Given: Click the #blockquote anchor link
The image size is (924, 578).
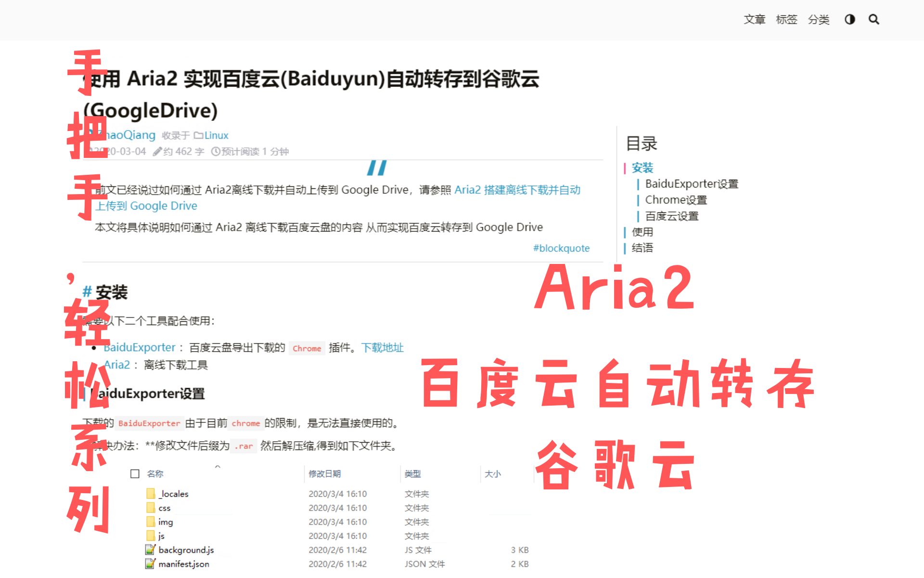Looking at the screenshot, I should click(561, 248).
